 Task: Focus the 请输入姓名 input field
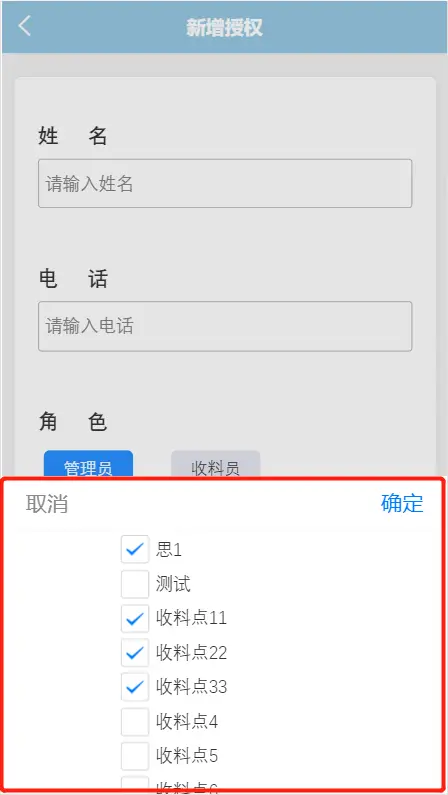pyautogui.click(x=225, y=184)
